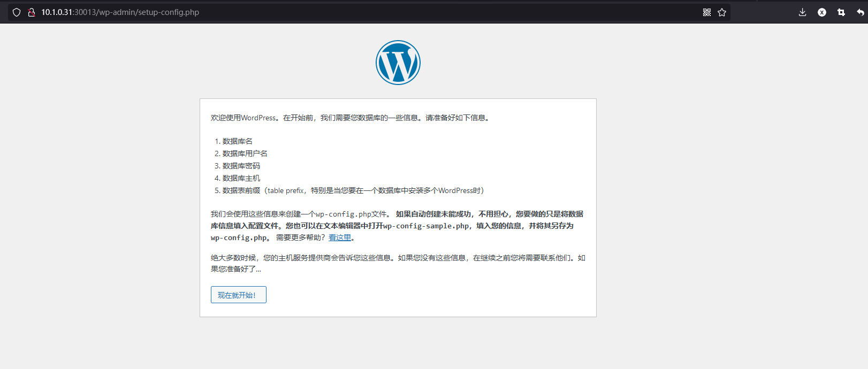Click list item 数据库主机
This screenshot has height=369, width=868.
pyautogui.click(x=241, y=178)
